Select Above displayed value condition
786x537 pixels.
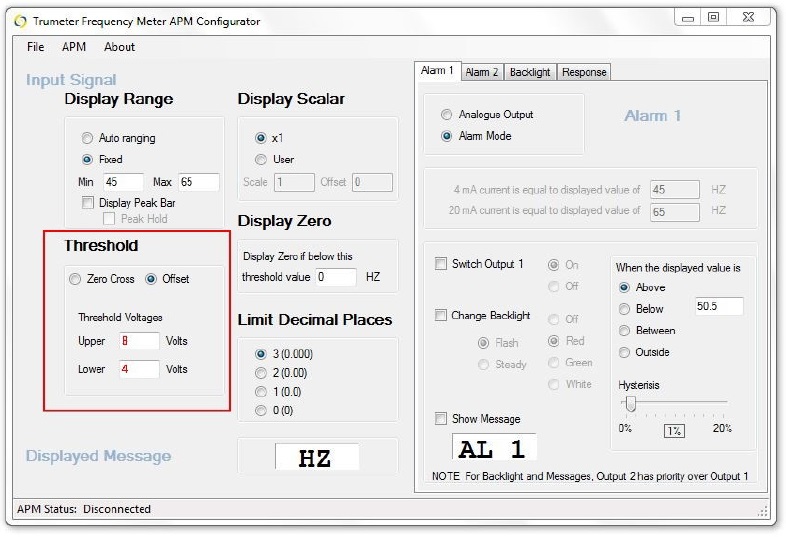point(624,287)
